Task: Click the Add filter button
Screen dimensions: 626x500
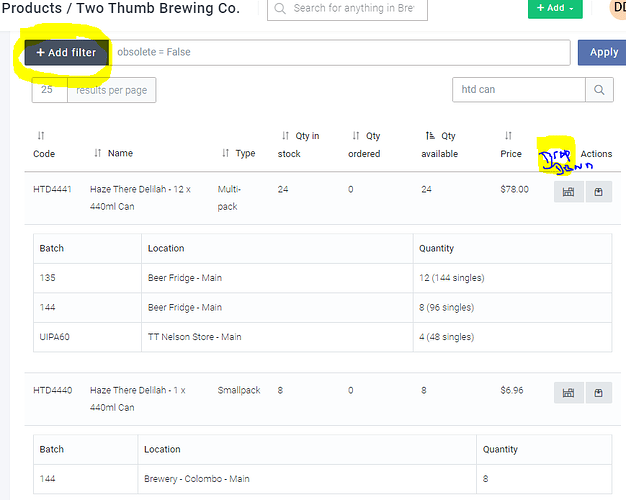Action: pyautogui.click(x=67, y=52)
